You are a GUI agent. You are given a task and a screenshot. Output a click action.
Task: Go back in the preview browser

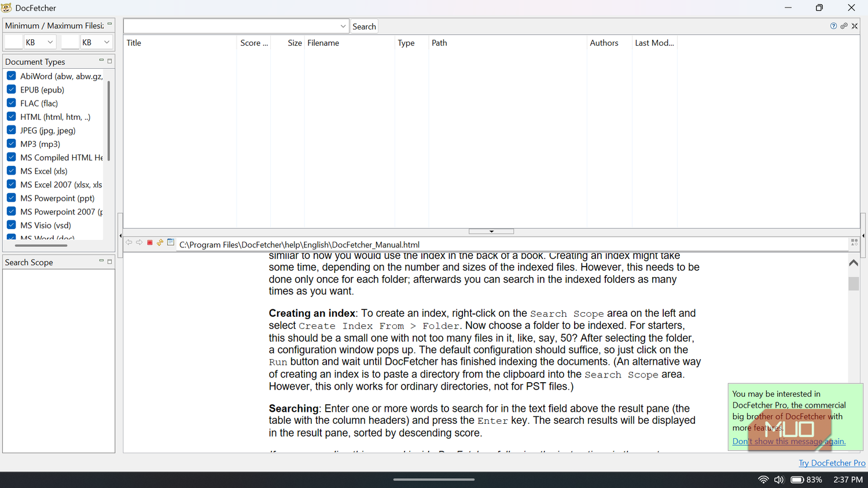129,242
